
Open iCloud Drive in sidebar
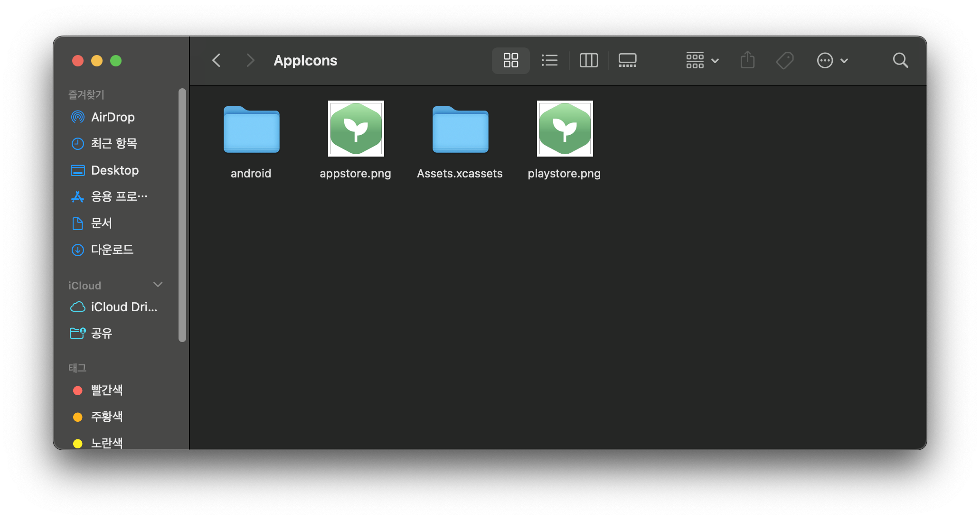[123, 307]
